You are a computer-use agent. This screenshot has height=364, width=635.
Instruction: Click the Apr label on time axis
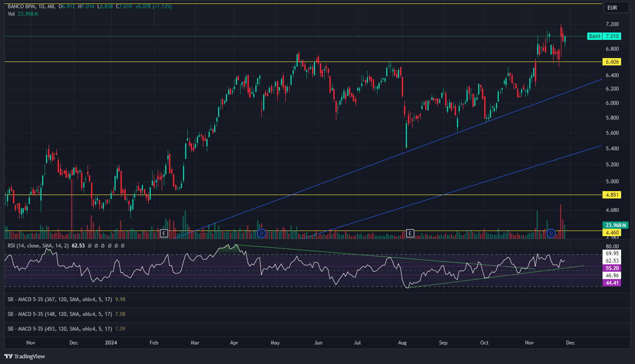click(x=234, y=343)
